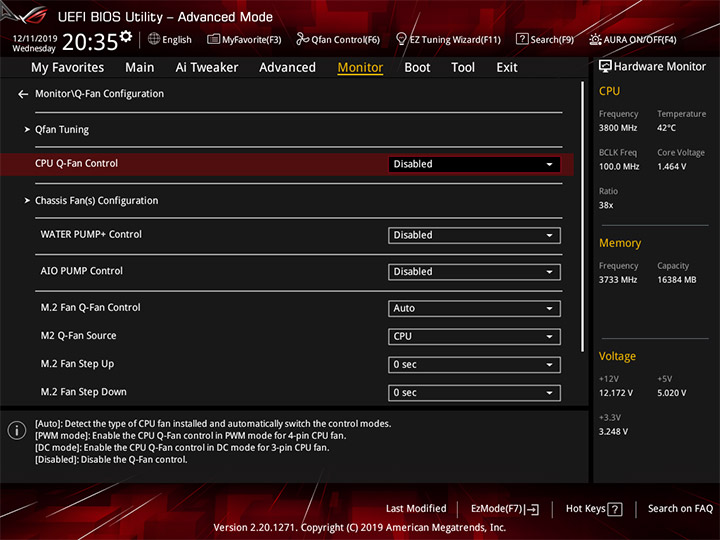The image size is (720, 540).
Task: Launch EZ Tuning Wizard(F11)
Action: coord(455,40)
